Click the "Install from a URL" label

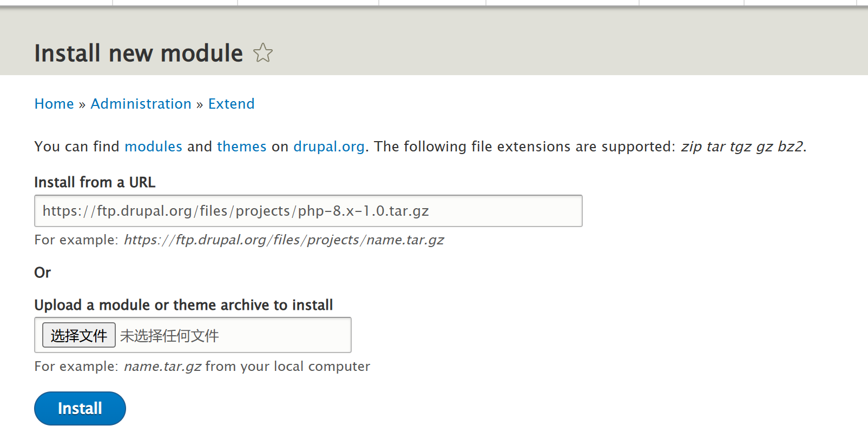pyautogui.click(x=95, y=182)
